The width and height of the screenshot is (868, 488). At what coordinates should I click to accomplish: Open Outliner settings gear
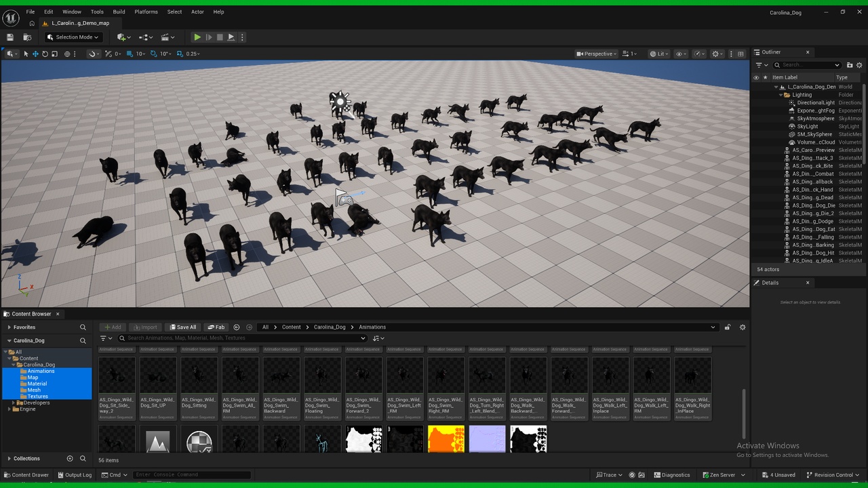[859, 65]
